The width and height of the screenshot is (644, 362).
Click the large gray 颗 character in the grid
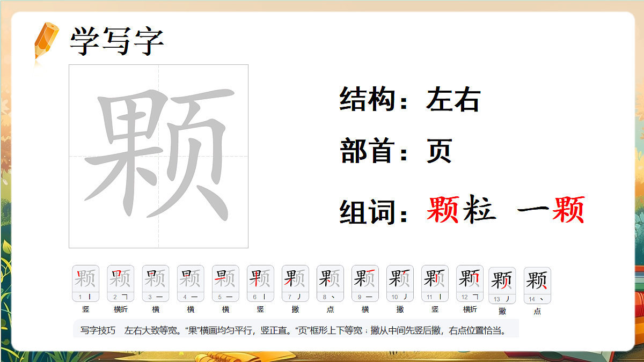point(158,156)
